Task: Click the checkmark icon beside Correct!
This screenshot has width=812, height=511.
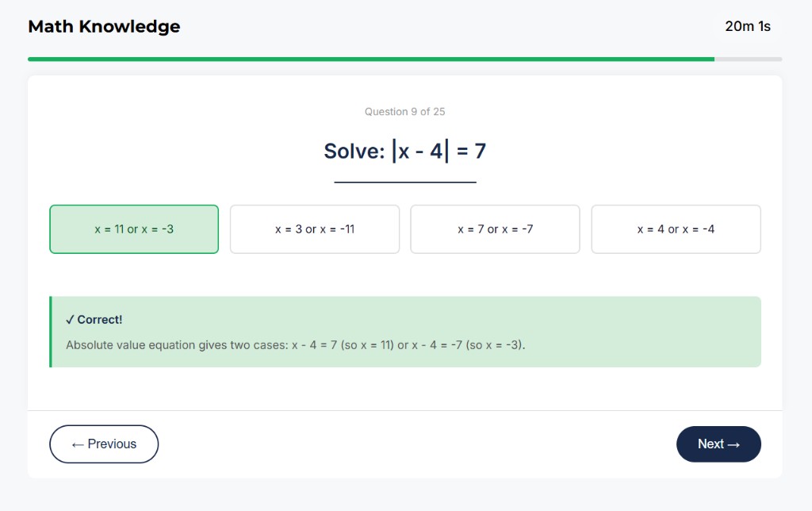Action: [x=70, y=319]
